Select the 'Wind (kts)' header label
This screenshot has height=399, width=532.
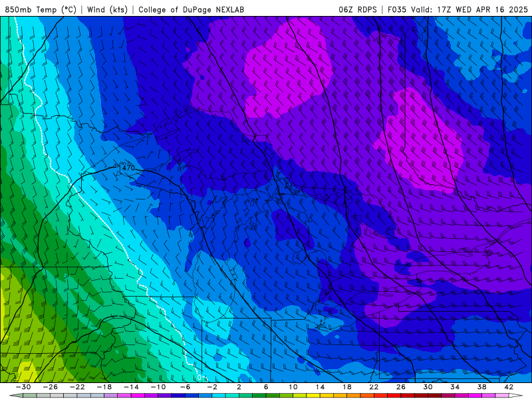pyautogui.click(x=107, y=9)
